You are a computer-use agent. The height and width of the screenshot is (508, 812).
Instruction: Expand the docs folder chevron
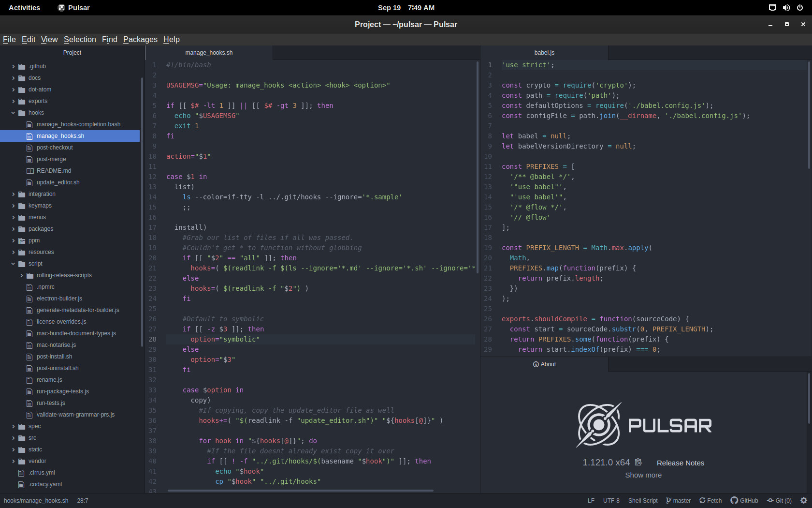pos(13,78)
